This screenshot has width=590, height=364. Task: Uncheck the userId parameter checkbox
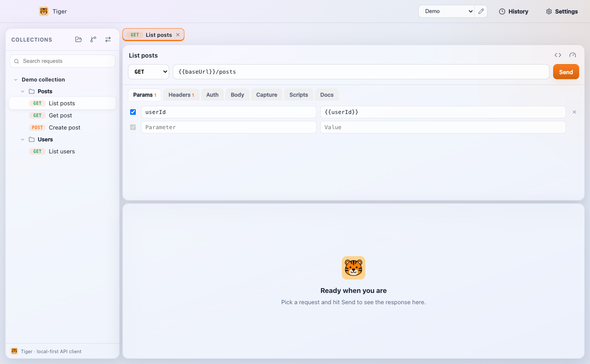(x=133, y=112)
